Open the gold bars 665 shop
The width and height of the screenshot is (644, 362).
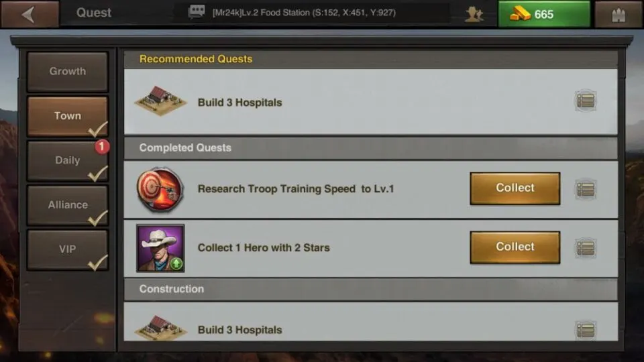(x=544, y=14)
